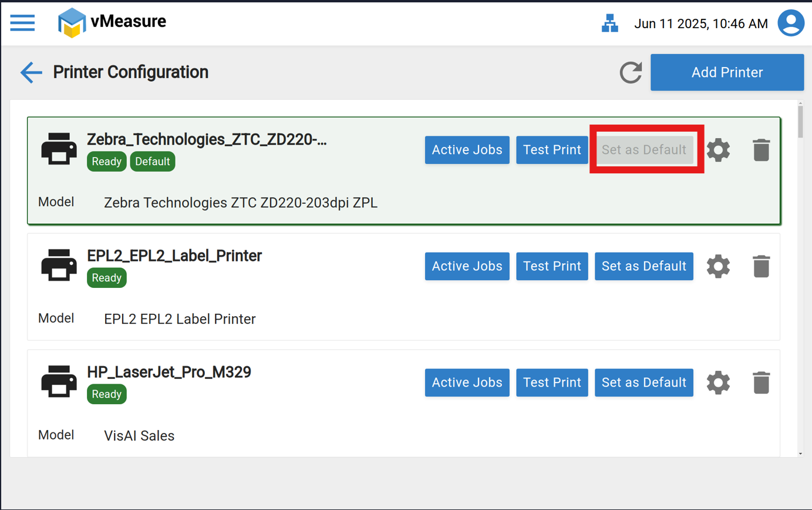Go back using the left arrow

coord(31,72)
